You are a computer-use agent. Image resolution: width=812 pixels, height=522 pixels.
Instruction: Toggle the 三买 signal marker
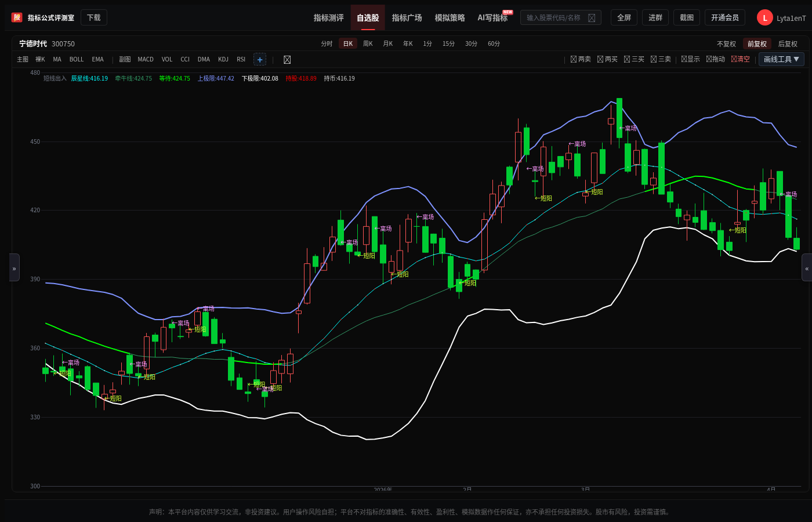pos(634,59)
